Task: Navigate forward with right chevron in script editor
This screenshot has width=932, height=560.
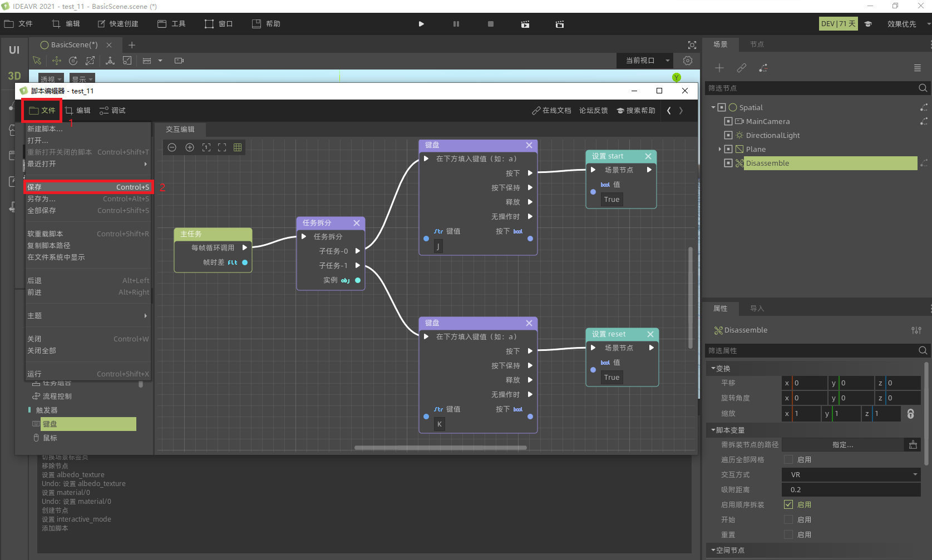Action: coord(681,111)
